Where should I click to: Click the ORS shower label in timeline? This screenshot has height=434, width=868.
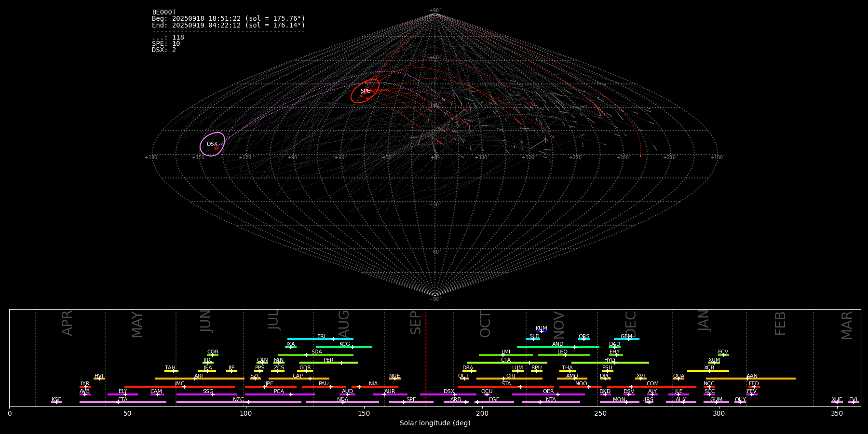[x=584, y=337]
